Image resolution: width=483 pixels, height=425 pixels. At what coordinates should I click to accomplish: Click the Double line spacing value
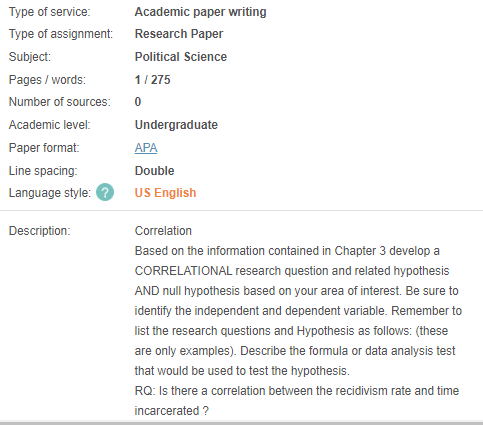(154, 171)
